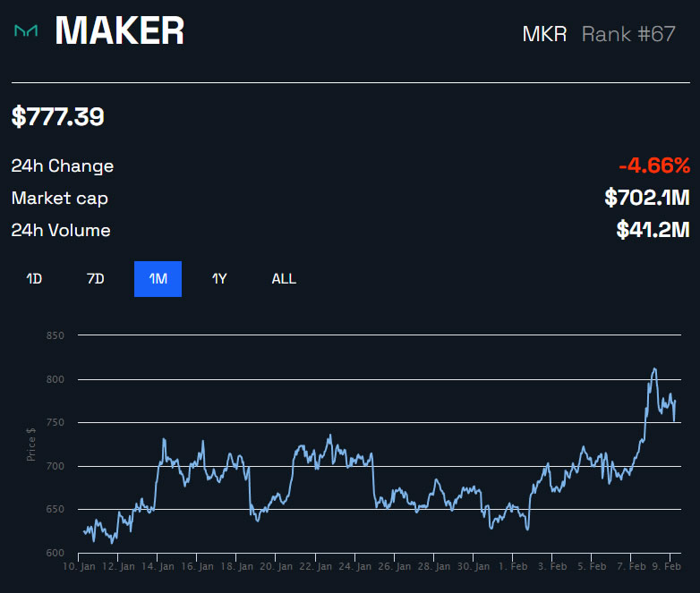Click the 10. Jan date axis label

(x=81, y=566)
